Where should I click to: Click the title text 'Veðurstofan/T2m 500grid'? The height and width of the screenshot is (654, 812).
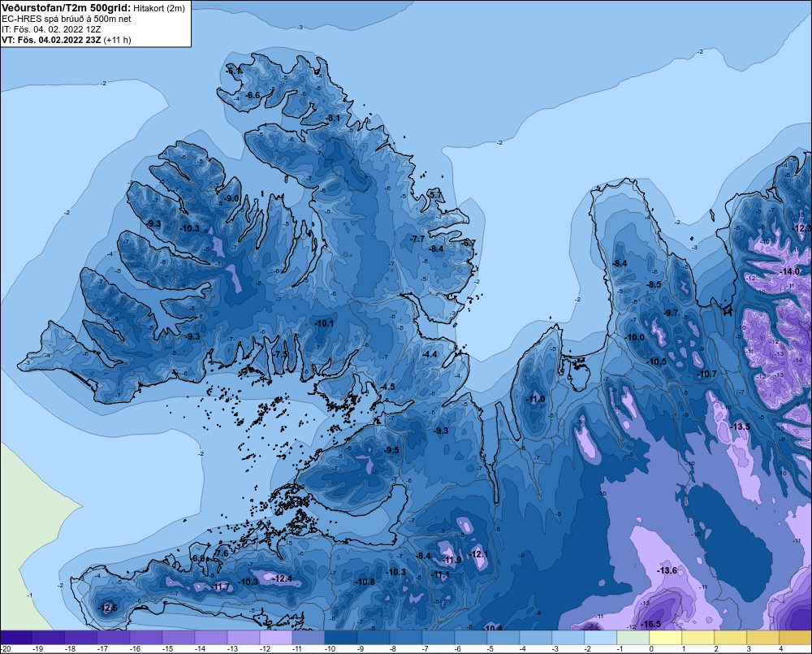click(66, 8)
